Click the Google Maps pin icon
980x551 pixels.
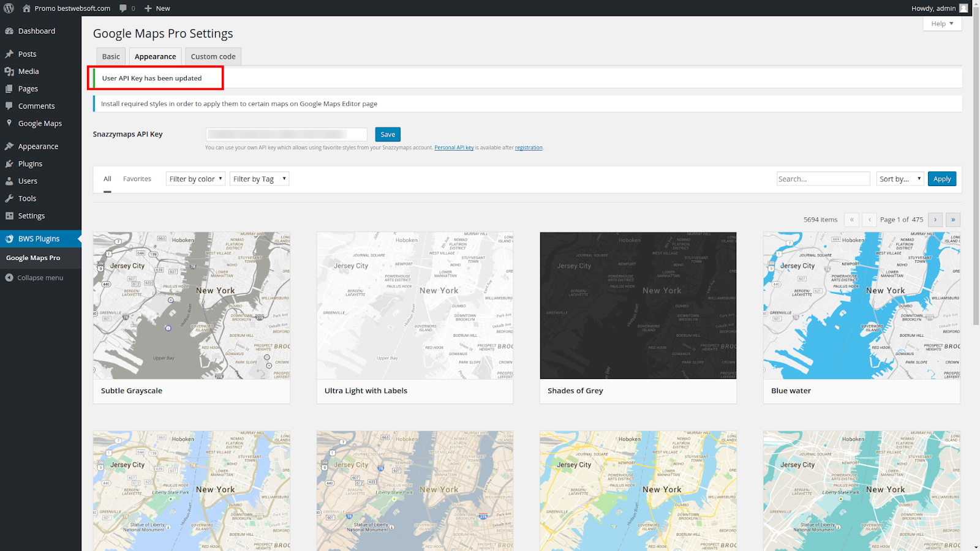9,123
